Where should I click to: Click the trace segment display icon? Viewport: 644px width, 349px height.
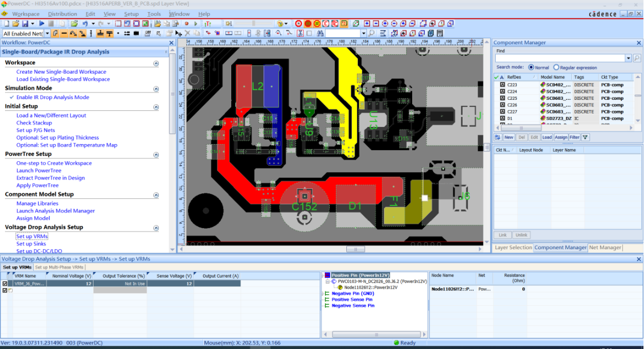[64, 33]
